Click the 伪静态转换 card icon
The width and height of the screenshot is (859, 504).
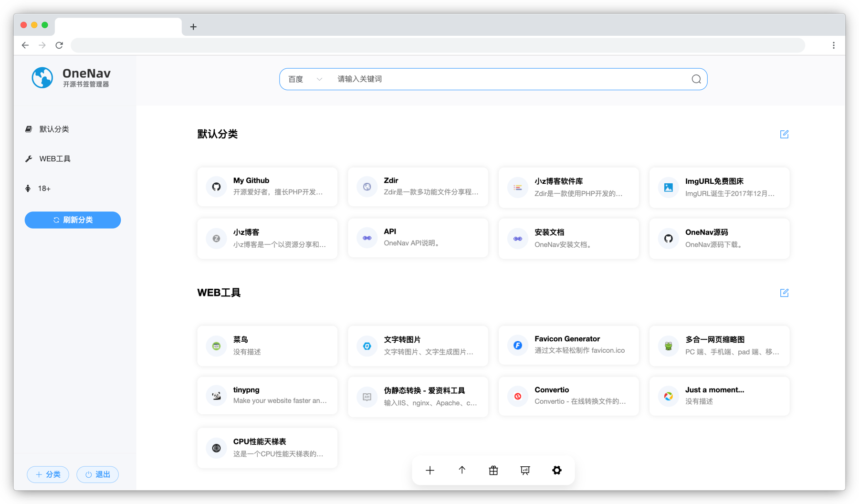pos(367,397)
